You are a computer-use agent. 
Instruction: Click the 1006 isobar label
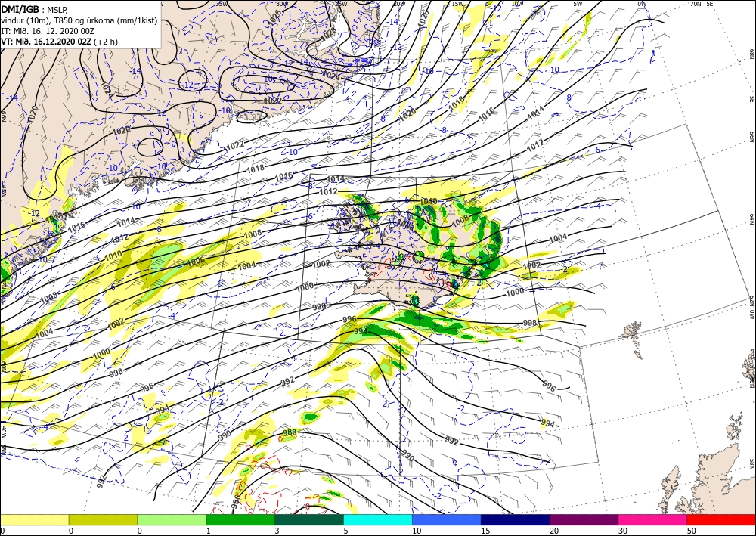196,261
